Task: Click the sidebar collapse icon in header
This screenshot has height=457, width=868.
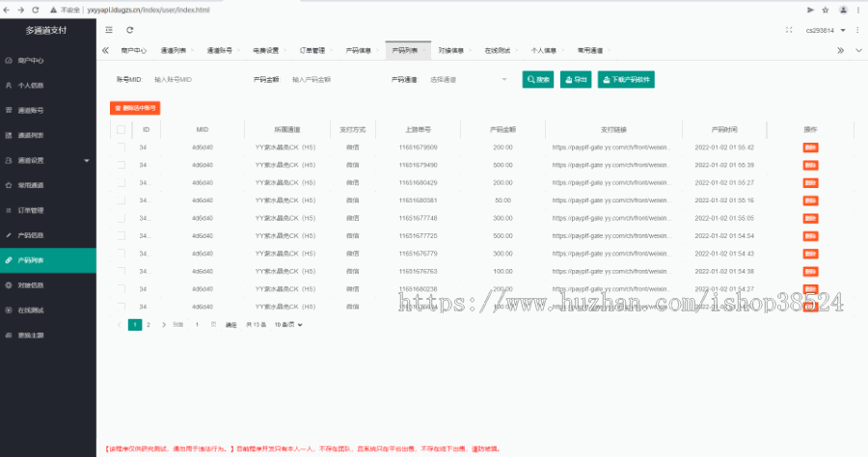Action: click(x=109, y=30)
